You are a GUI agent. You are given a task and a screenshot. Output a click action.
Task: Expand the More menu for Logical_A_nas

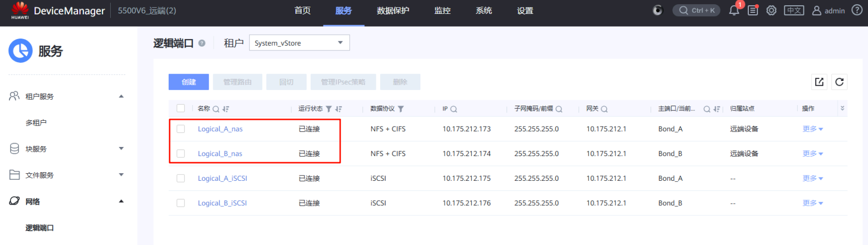point(812,129)
